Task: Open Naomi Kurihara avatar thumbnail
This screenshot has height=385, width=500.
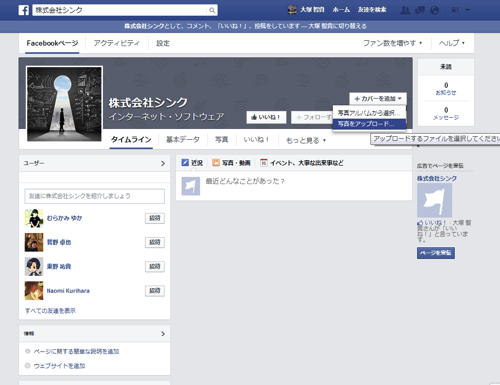Action: coord(34,291)
